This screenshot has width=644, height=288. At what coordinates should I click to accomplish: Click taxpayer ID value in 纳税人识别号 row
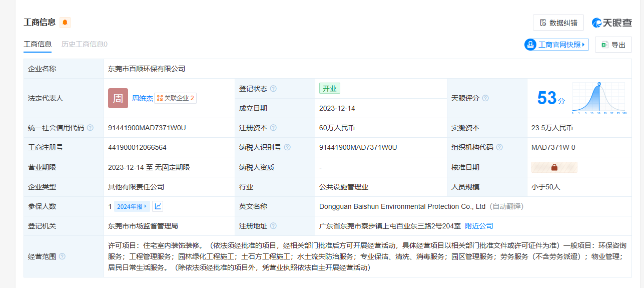[x=358, y=147]
